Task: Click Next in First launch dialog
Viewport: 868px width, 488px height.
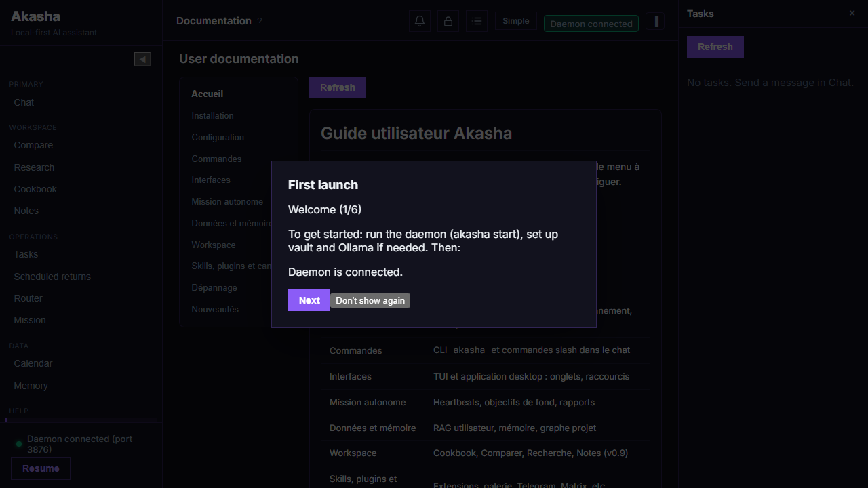Action: [x=309, y=300]
